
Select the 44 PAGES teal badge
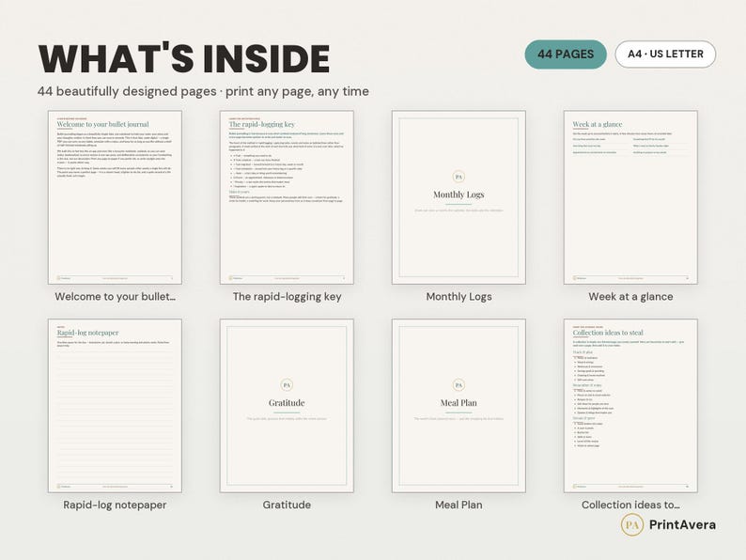pos(566,54)
